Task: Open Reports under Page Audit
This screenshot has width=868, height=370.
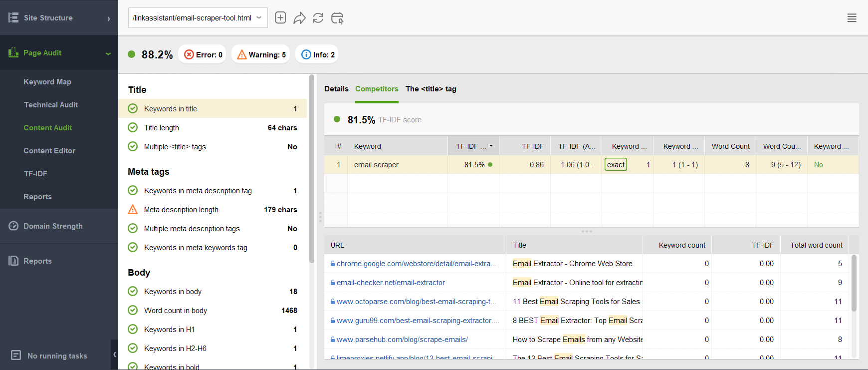Action: pyautogui.click(x=37, y=196)
